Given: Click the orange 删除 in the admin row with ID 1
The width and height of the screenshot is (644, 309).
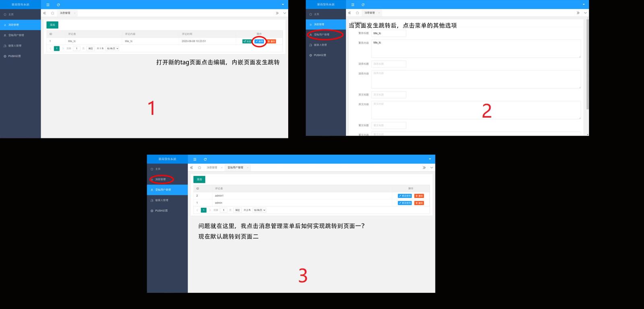Looking at the screenshot, I should click(x=419, y=203).
